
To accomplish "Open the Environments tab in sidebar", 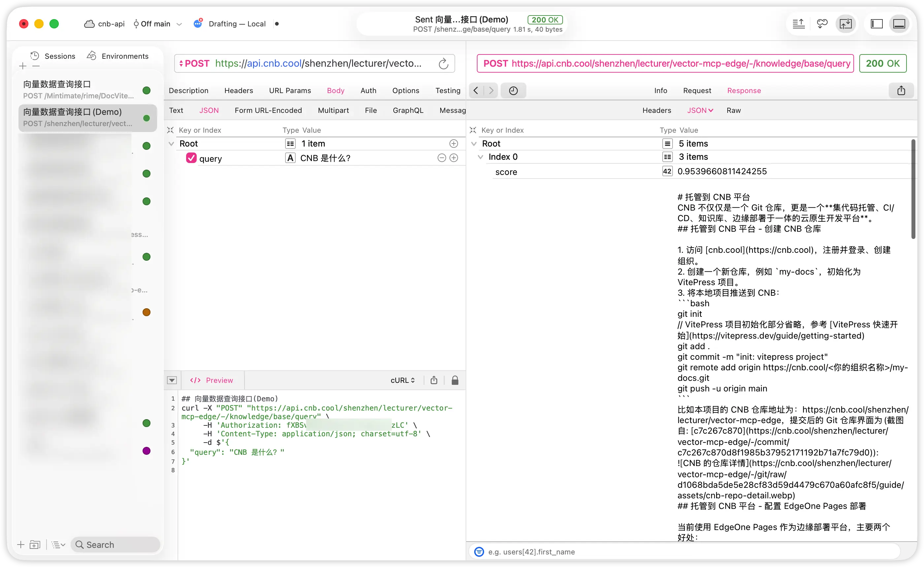I will [118, 56].
